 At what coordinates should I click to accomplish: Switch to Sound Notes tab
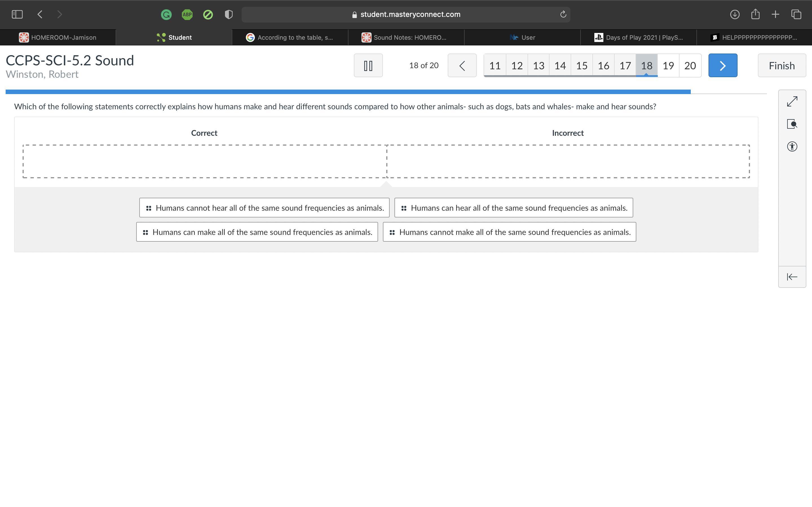point(406,37)
